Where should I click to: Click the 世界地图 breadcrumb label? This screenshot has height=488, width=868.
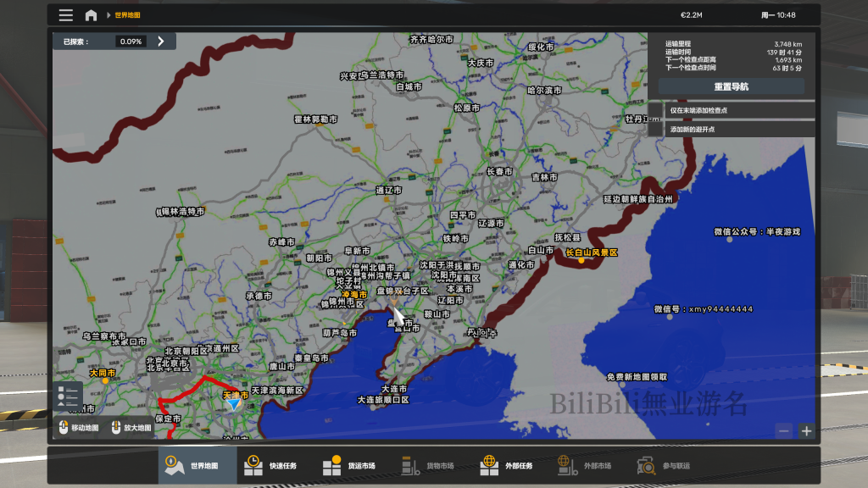point(128,15)
